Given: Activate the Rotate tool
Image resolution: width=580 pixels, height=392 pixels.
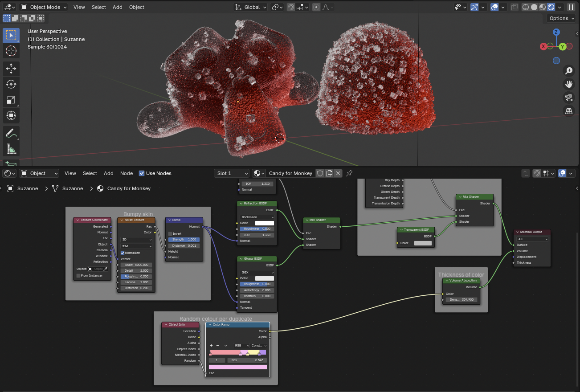Looking at the screenshot, I should (x=11, y=84).
